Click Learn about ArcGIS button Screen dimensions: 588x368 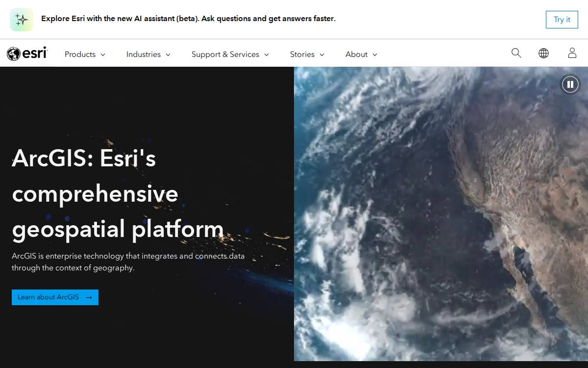coord(55,297)
